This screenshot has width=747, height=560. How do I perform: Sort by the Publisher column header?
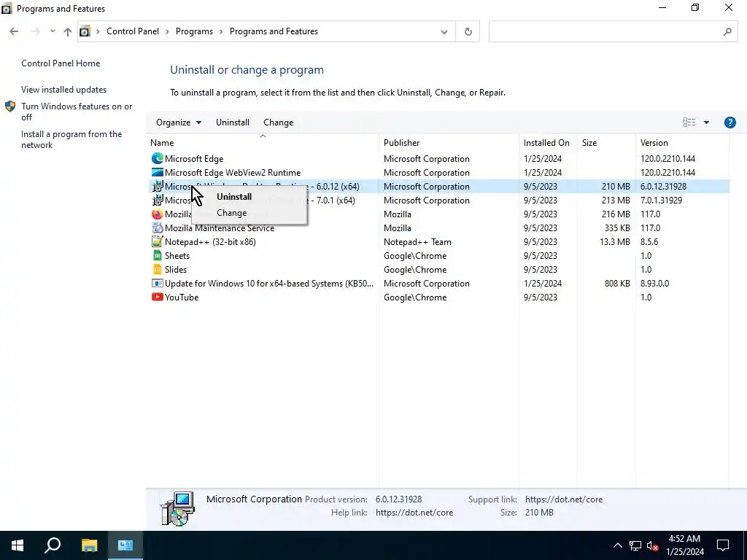tap(449, 142)
